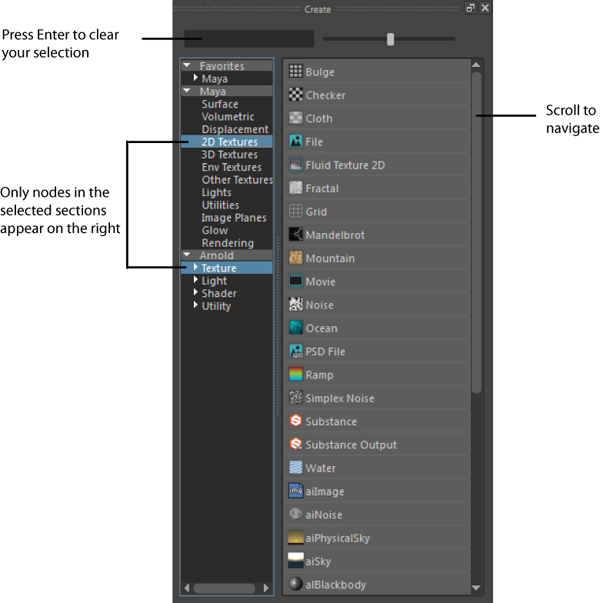Click the node list scroll down arrow
This screenshot has width=600, height=603.
coord(476,588)
